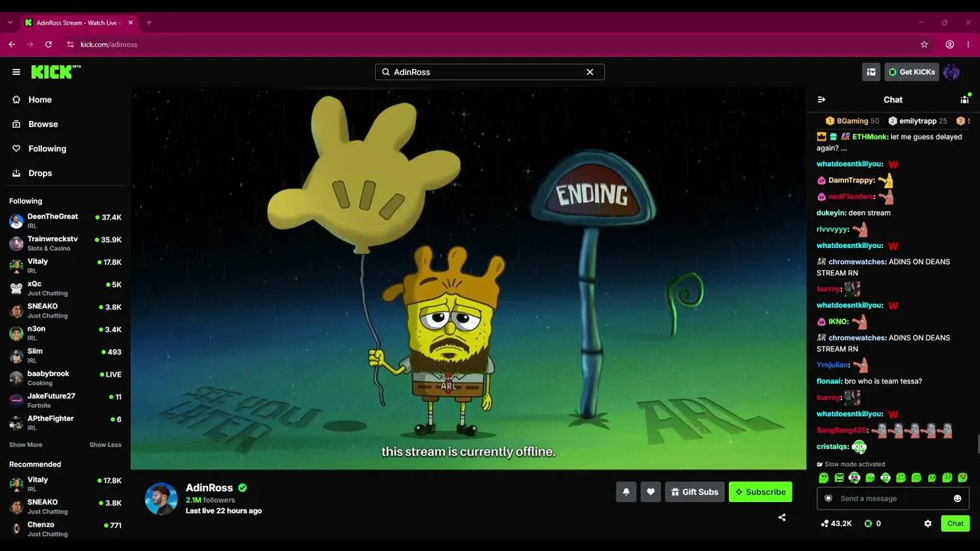Click BGaming in the top gifters bar
This screenshot has width=980, height=551.
tap(852, 121)
